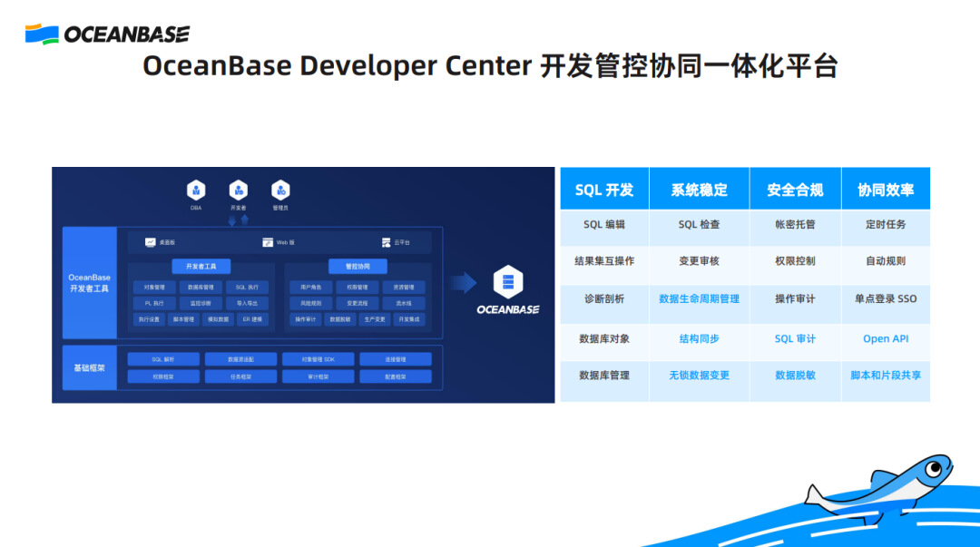Image resolution: width=980 pixels, height=547 pixels.
Task: Click the SQL 解析 framework box
Action: pyautogui.click(x=163, y=359)
